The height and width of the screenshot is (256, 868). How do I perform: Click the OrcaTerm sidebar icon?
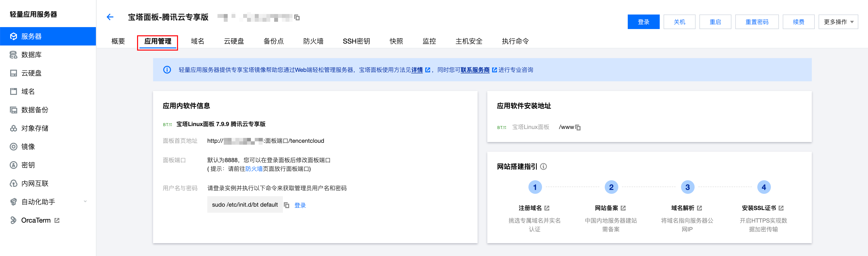(14, 220)
